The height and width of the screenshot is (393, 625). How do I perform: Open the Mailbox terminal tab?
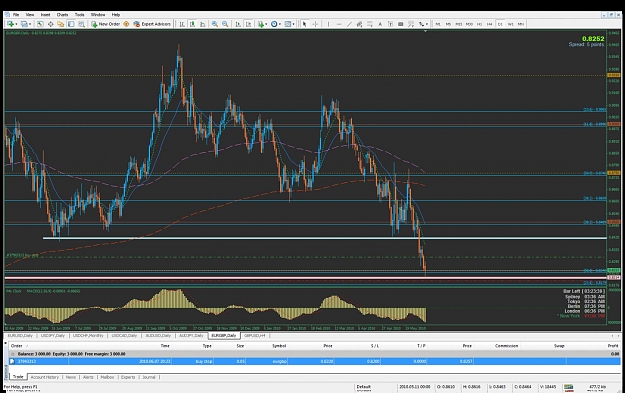pos(107,377)
